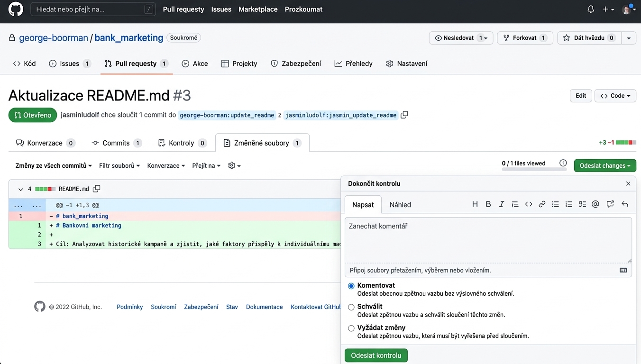Click the Forkovat button
The width and height of the screenshot is (641, 364).
525,38
